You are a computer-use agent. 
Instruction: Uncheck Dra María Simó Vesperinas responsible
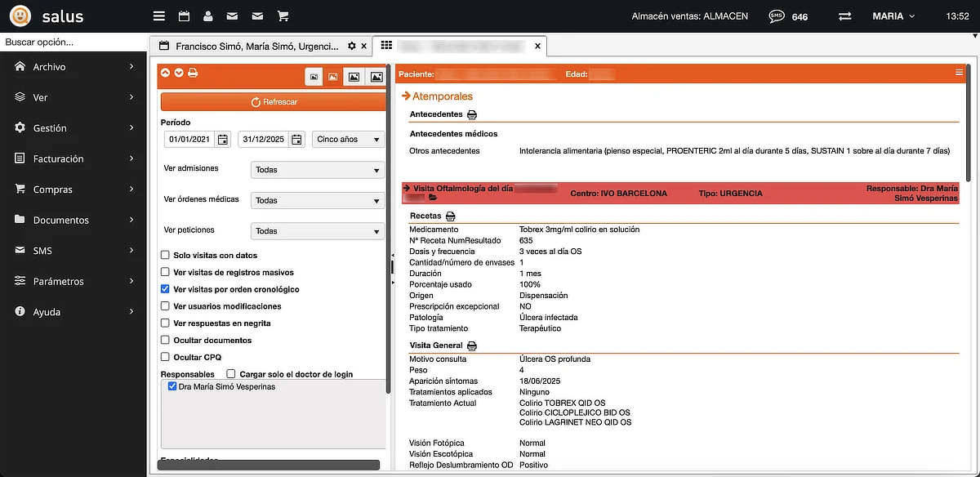(x=172, y=386)
